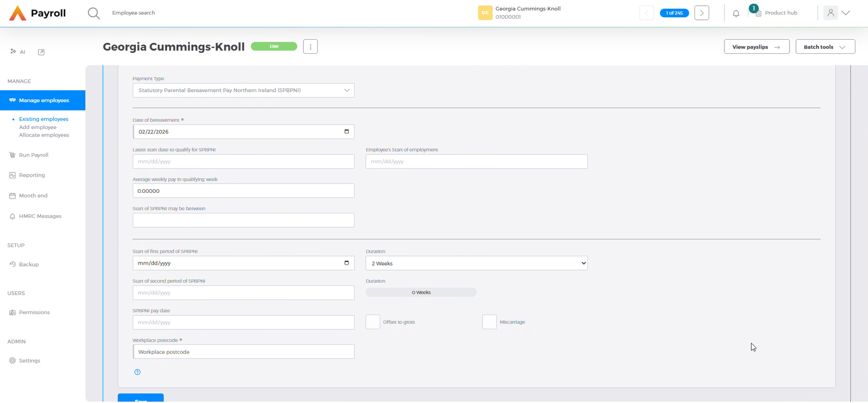The height and width of the screenshot is (403, 868).
Task: Open calendar picker for first SPBPNI period
Action: (x=346, y=263)
